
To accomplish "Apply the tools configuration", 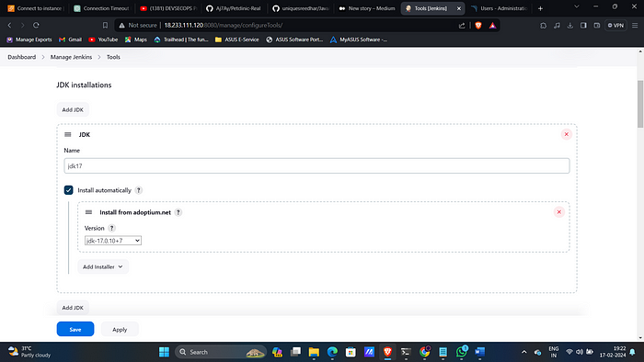I will pos(120,329).
